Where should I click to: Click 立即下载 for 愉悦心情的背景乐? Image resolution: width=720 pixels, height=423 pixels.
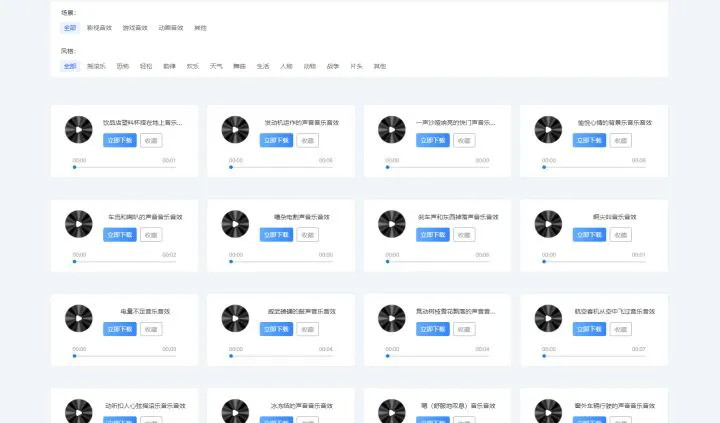[x=589, y=141]
